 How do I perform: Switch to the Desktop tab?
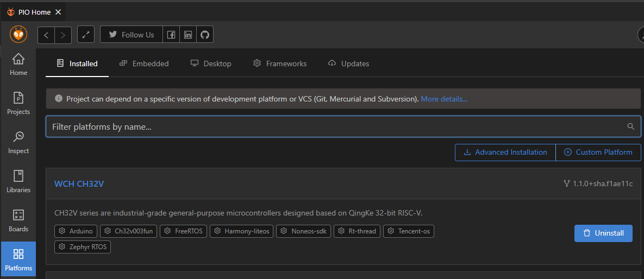click(211, 64)
